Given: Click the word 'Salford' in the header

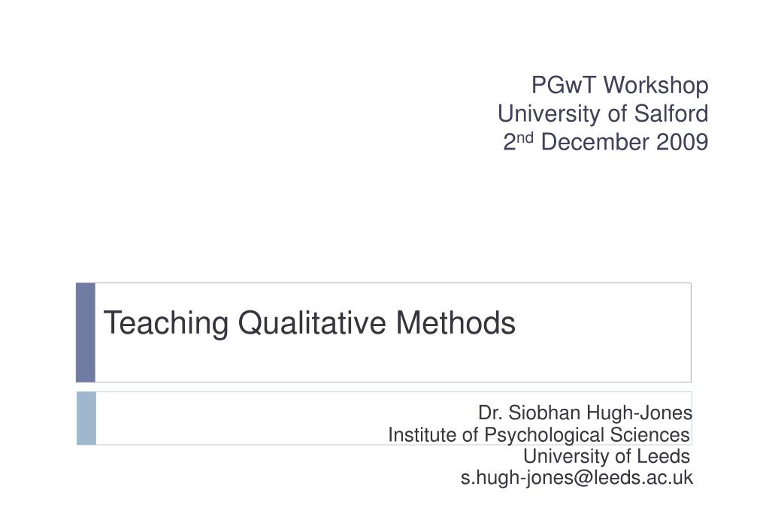Looking at the screenshot, I should click(671, 113).
